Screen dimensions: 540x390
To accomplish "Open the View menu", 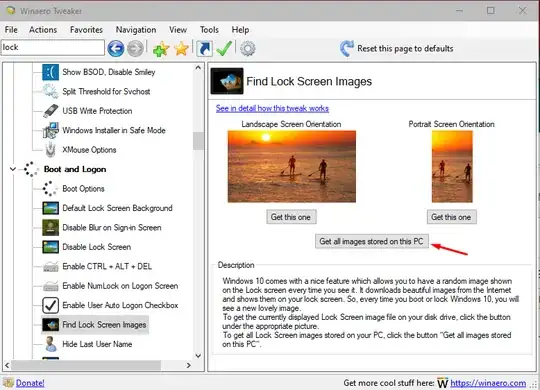I will click(x=178, y=30).
